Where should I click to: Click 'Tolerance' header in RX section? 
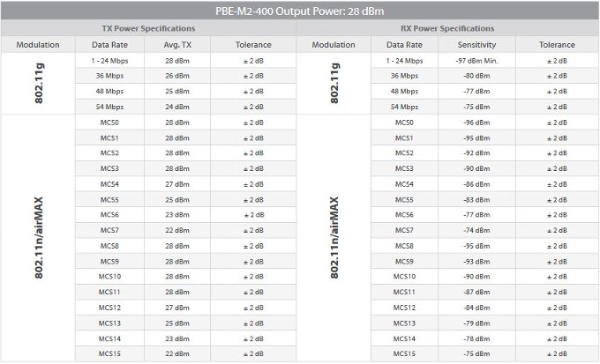[557, 45]
